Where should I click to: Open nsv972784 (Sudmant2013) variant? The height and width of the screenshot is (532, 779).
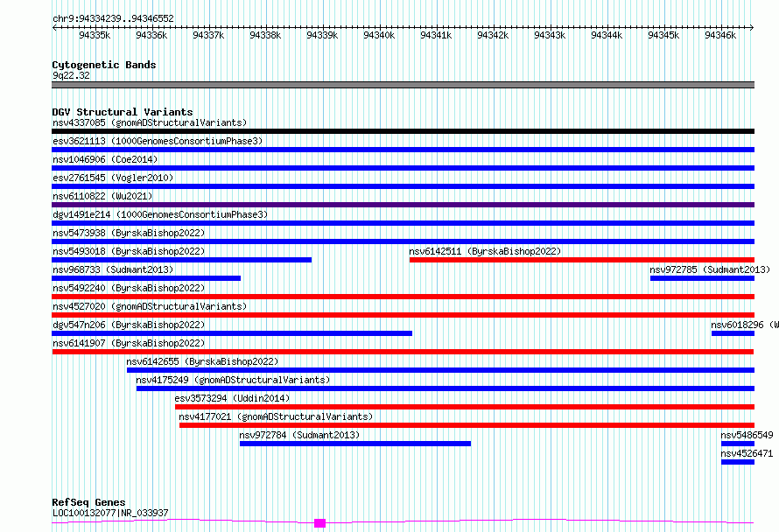pos(299,435)
